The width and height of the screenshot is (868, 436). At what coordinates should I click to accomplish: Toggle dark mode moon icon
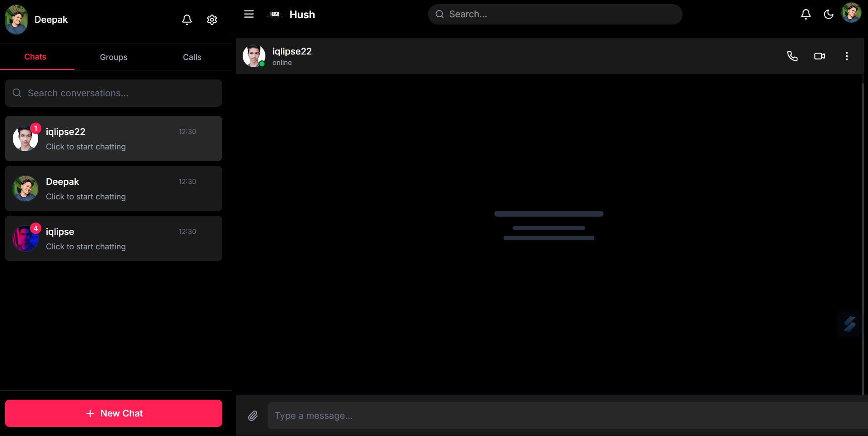(x=828, y=14)
